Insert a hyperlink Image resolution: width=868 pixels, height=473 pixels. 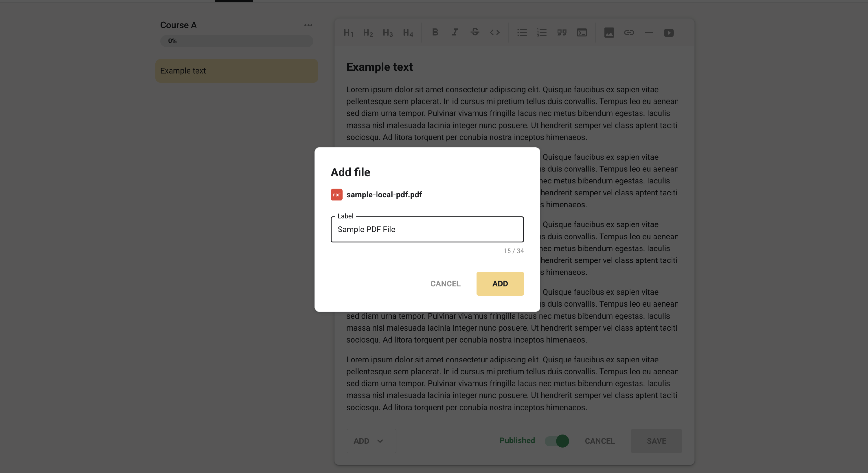click(629, 32)
